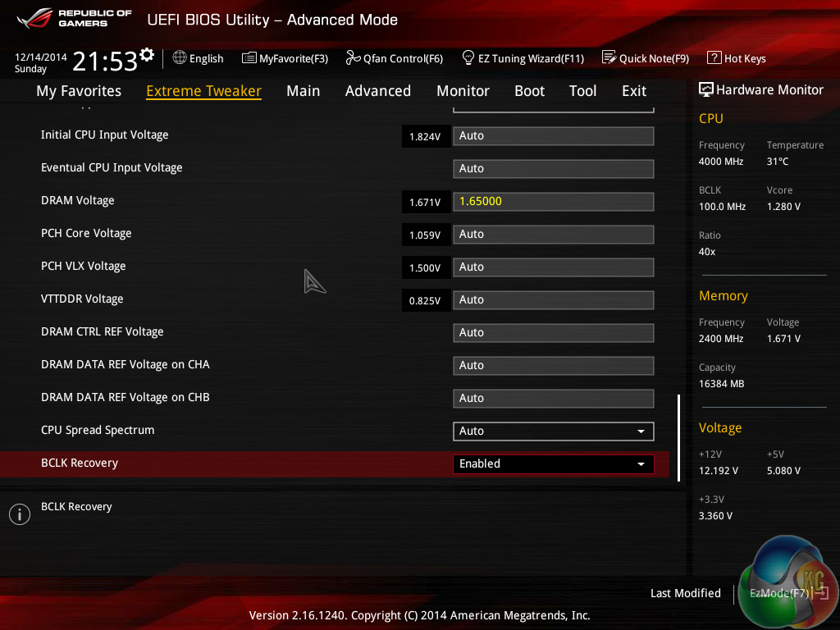The width and height of the screenshot is (840, 630).
Task: Click the Last Modified button
Action: point(685,593)
